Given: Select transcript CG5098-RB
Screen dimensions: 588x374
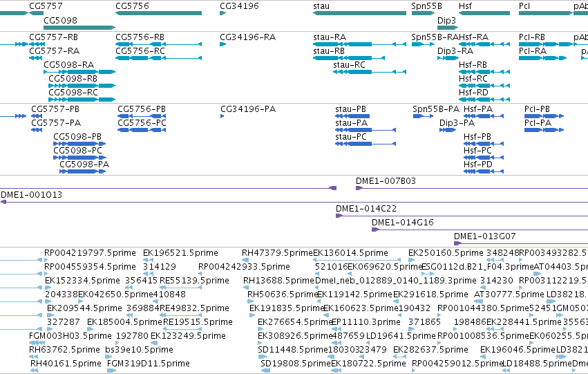Looking at the screenshot, I should click(x=73, y=79).
